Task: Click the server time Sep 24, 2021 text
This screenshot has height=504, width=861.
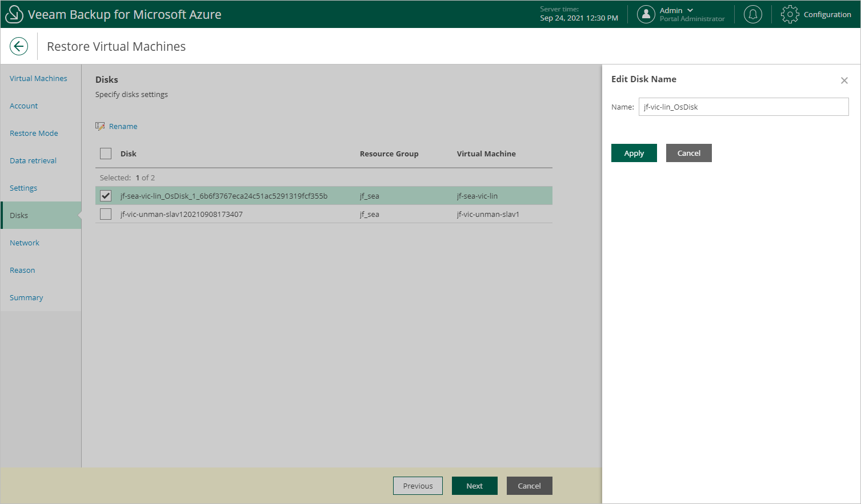Action: (x=579, y=18)
